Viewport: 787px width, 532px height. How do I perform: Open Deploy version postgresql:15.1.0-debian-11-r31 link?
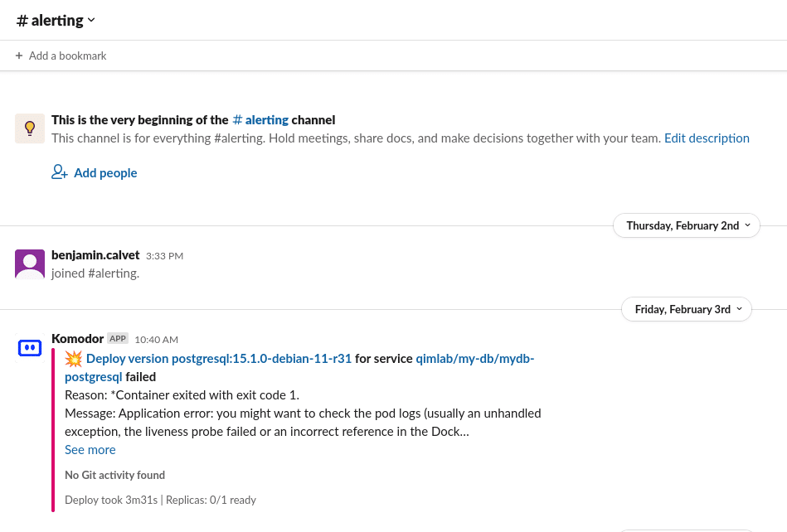click(219, 359)
